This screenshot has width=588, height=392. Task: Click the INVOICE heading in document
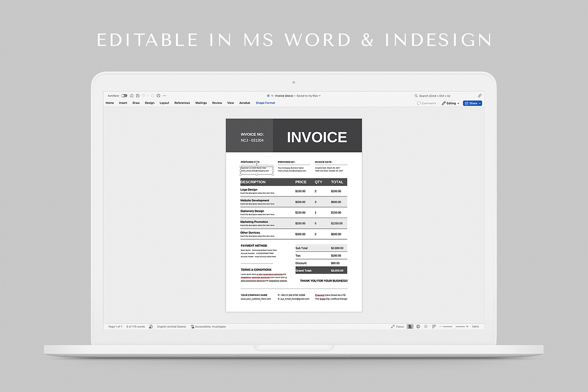tap(317, 137)
